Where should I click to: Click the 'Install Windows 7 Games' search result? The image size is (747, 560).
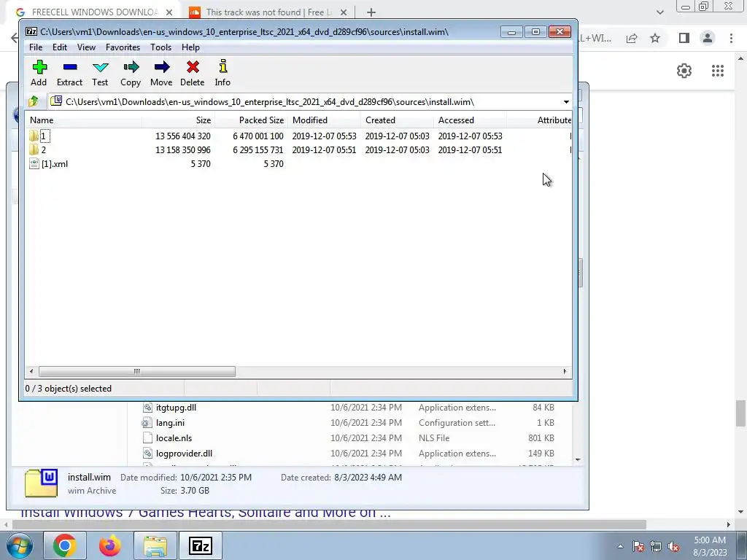pyautogui.click(x=205, y=513)
